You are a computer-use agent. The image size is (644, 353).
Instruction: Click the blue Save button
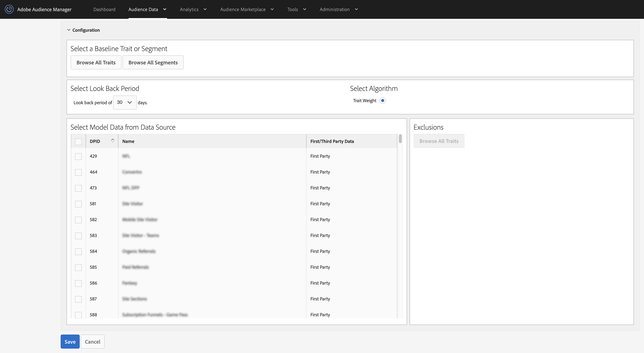coord(70,342)
